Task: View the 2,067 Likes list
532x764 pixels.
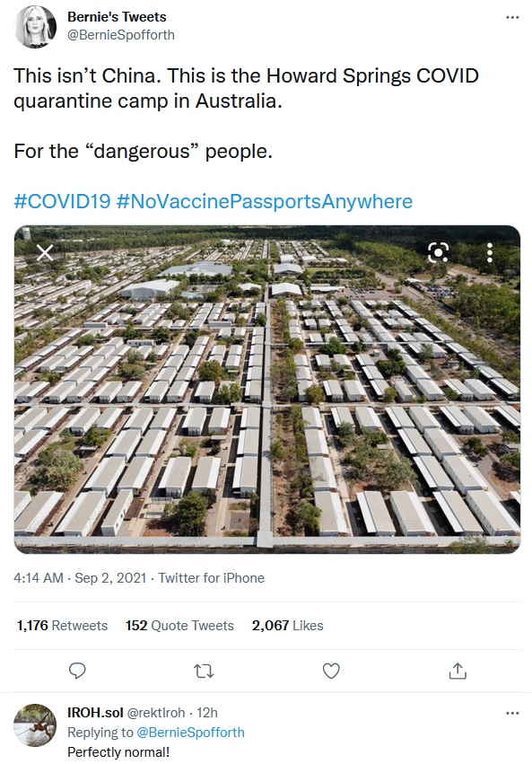Action: (288, 625)
